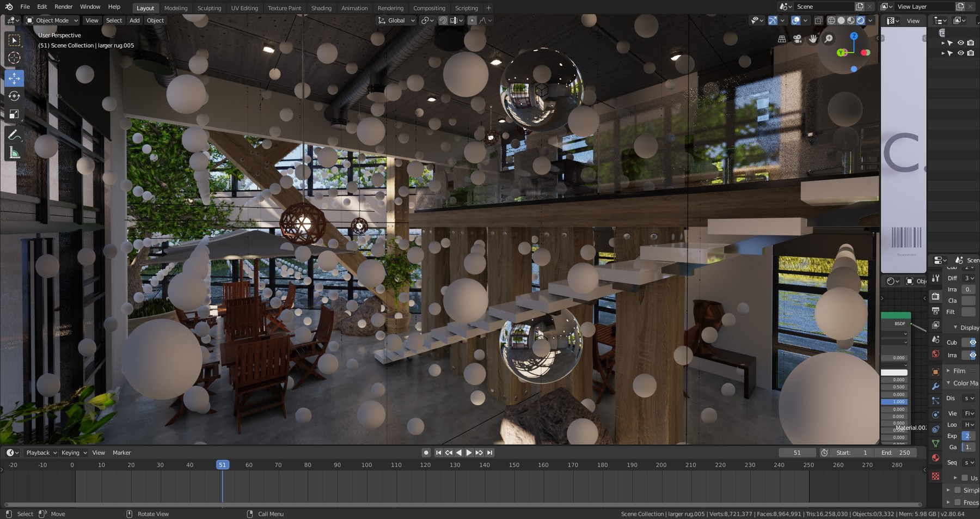This screenshot has height=519, width=980.
Task: Open the Object Data green triangle icon
Action: coord(935,443)
